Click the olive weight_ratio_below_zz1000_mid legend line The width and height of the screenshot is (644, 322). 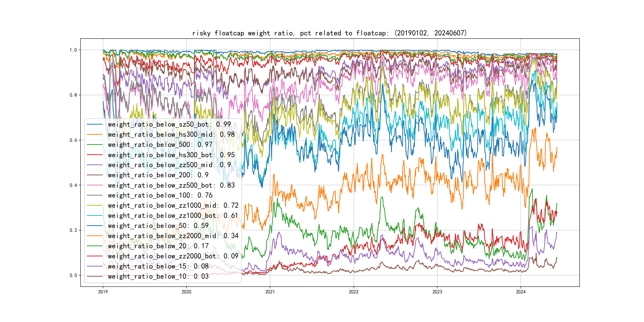[95, 206]
